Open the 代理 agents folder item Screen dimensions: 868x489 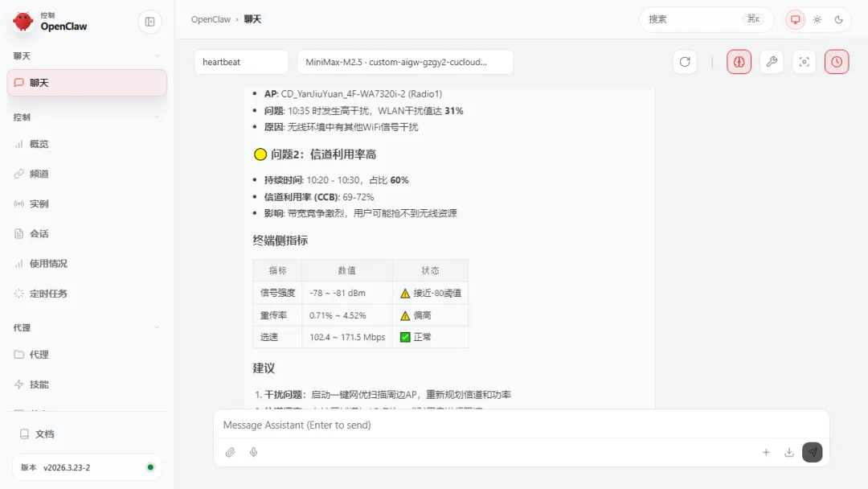tap(87, 355)
